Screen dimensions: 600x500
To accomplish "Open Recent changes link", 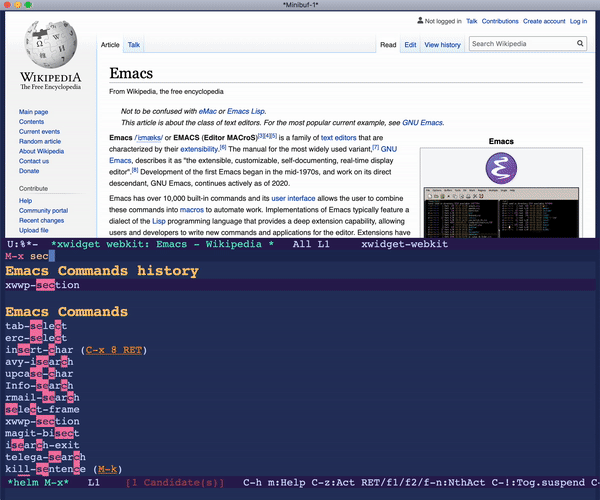I will tap(41, 220).
